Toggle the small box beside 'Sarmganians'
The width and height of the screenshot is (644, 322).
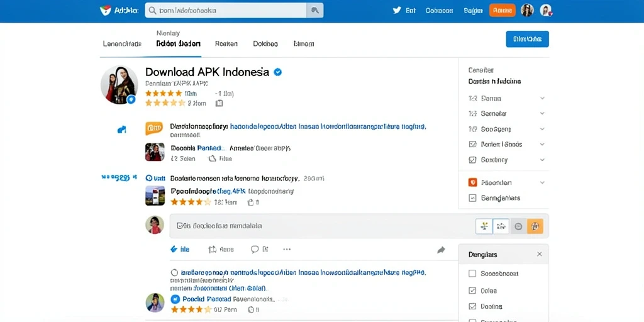pos(472,198)
